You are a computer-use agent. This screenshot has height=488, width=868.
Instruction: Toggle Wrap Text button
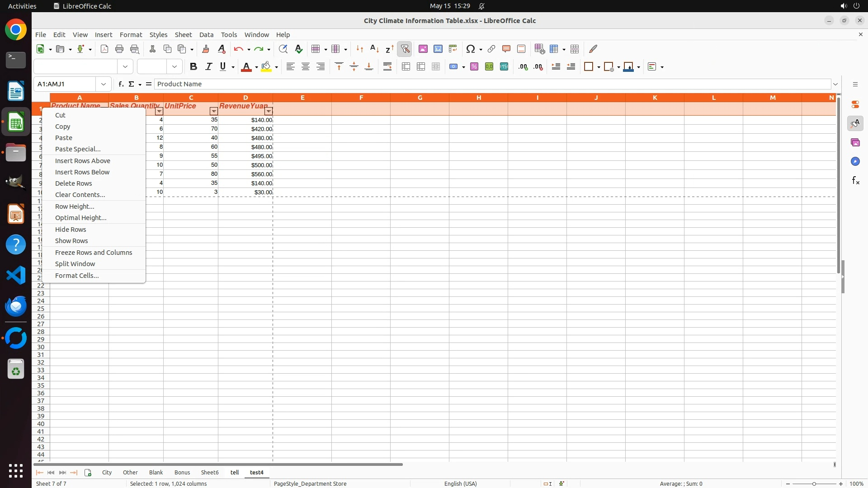[387, 67]
